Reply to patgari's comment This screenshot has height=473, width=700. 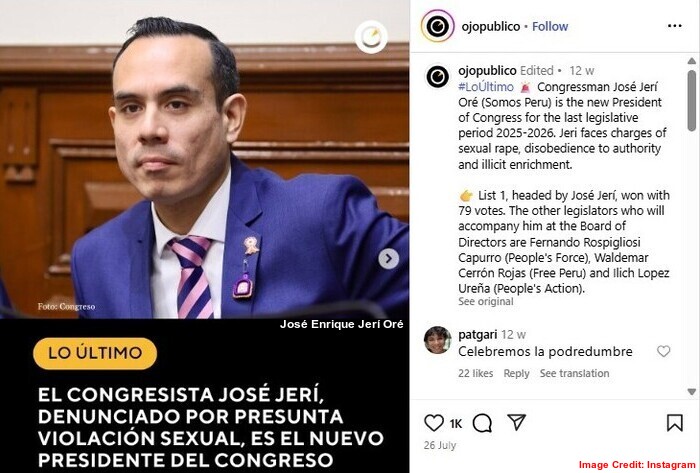(517, 373)
